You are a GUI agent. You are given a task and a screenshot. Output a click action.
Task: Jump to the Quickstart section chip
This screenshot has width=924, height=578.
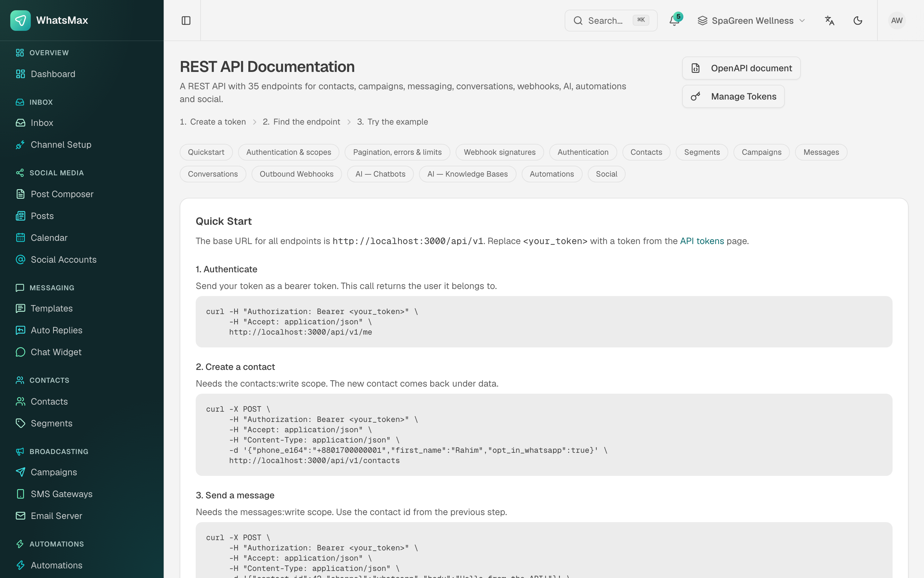click(x=206, y=152)
